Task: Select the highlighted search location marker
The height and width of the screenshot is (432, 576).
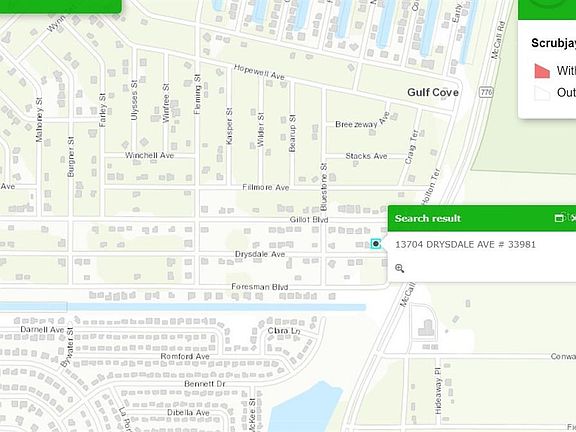Action: [375, 244]
